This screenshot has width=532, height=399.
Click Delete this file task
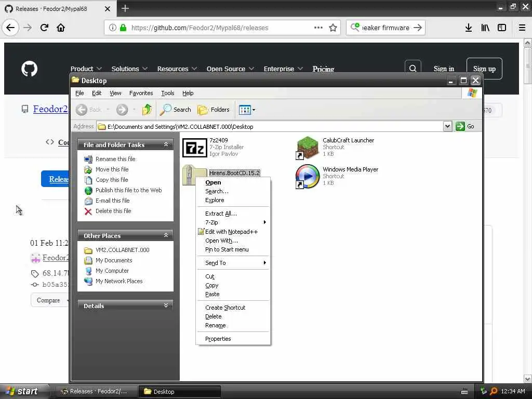click(113, 211)
